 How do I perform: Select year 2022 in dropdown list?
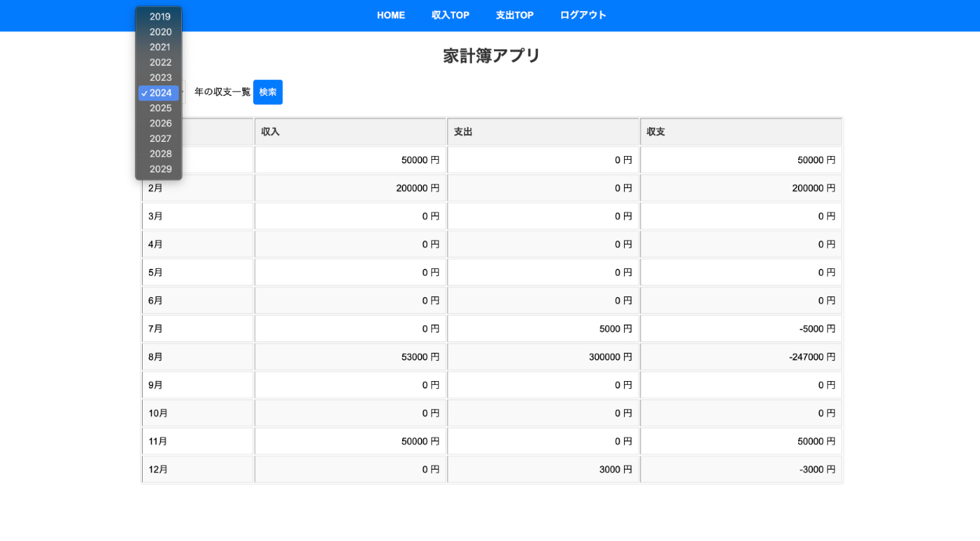(160, 63)
